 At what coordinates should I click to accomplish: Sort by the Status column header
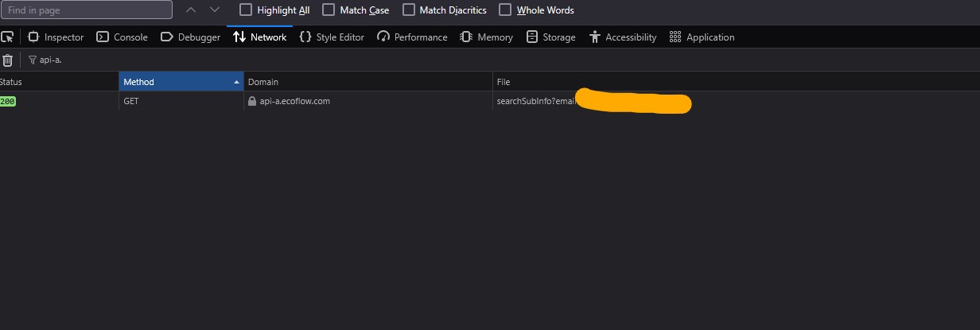[59, 82]
